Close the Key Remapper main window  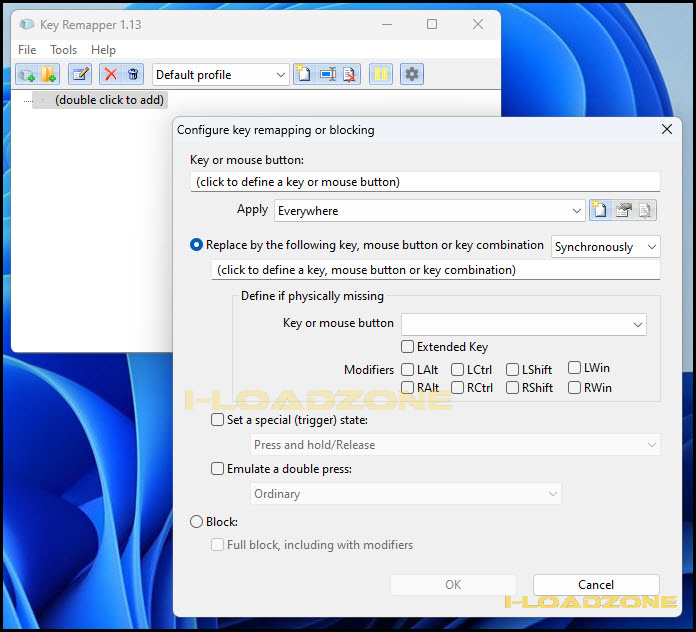coord(478,24)
